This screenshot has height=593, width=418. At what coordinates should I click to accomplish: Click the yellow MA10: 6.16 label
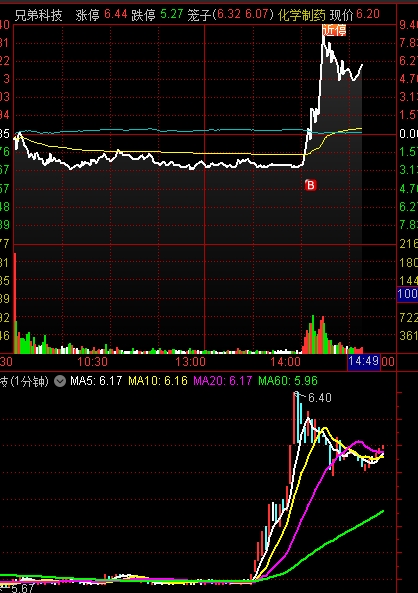(x=158, y=381)
